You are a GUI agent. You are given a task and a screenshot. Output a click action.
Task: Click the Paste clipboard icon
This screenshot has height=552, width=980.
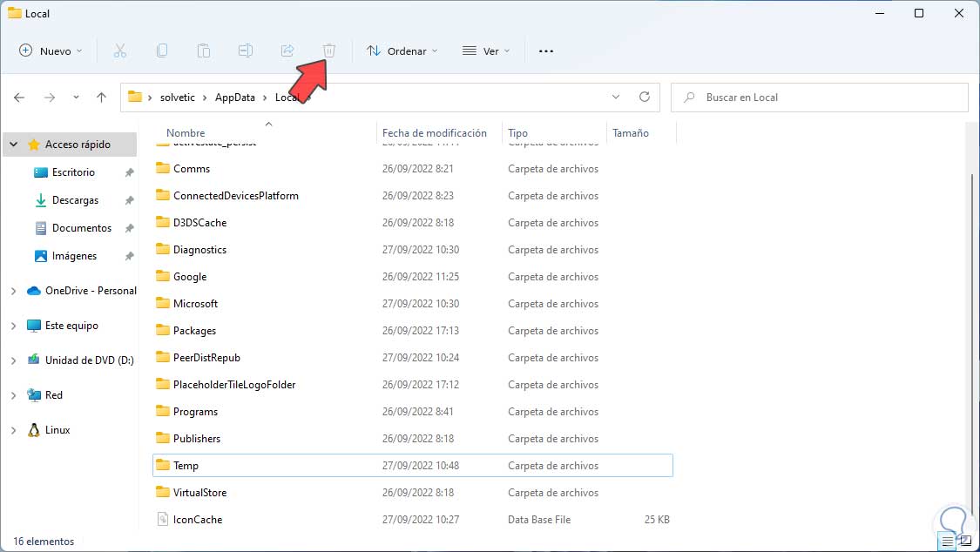pyautogui.click(x=204, y=51)
